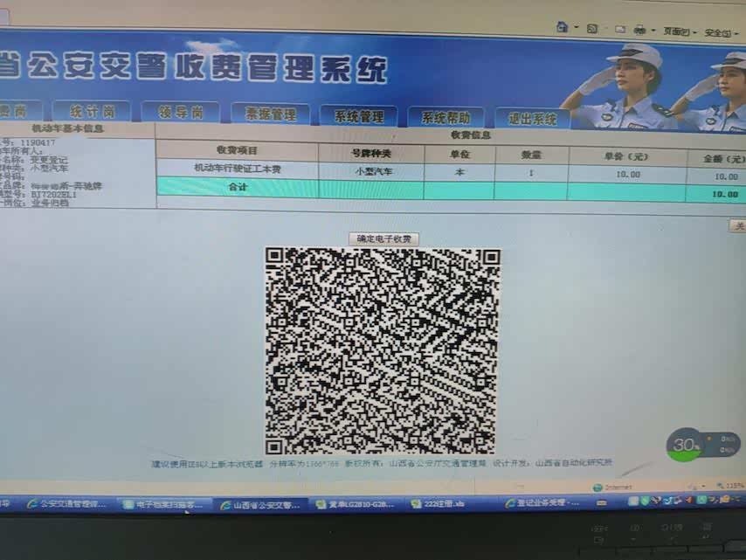746x560 pixels.
Task: Click the payment QR code image
Action: [383, 350]
